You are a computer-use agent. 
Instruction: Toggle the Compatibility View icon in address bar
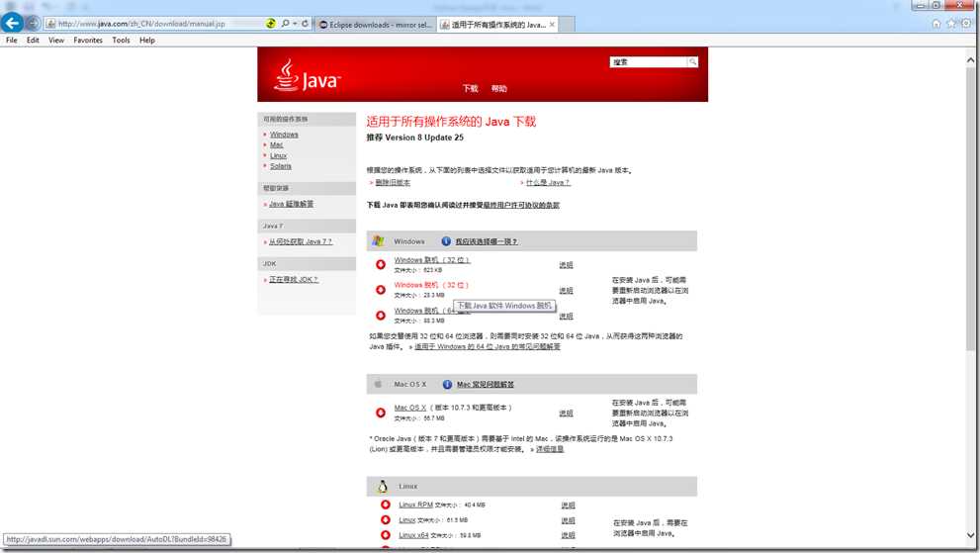click(x=270, y=24)
